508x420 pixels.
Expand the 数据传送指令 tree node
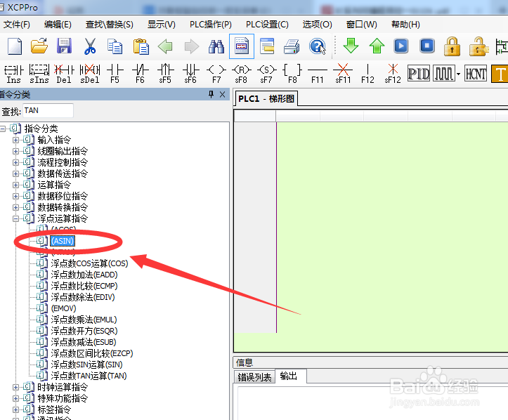15,173
